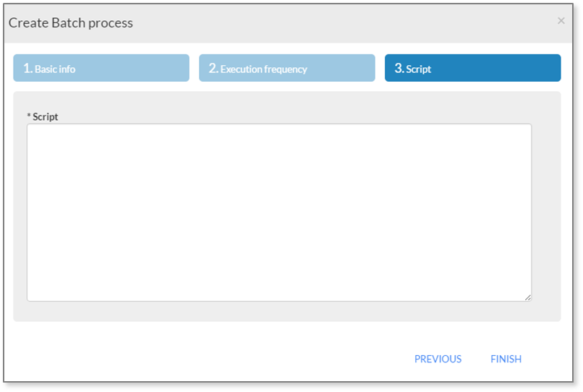The image size is (583, 392).
Task: Click the "2." number on Execution frequency
Action: click(213, 69)
